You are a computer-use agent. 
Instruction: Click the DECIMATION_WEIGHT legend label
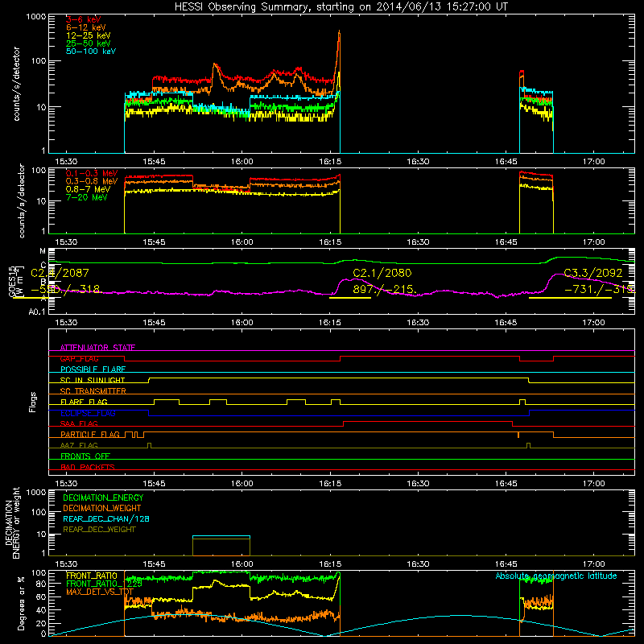[x=102, y=508]
